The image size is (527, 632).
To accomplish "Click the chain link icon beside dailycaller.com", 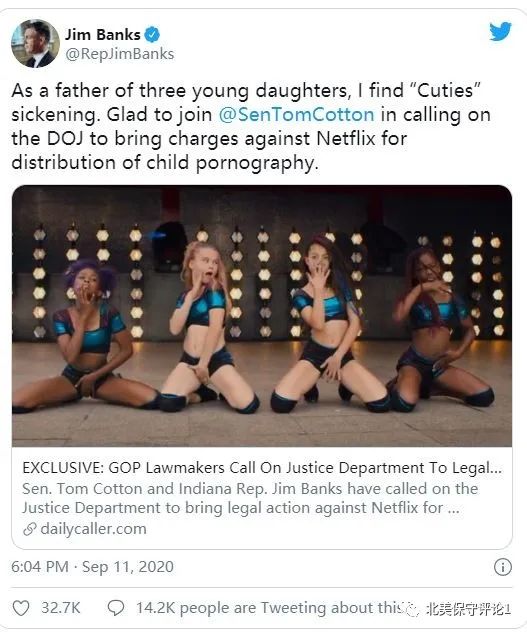I will point(30,529).
